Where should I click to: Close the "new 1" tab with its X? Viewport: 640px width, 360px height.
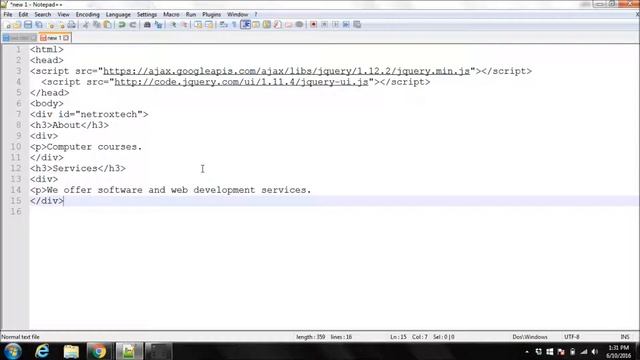66,38
